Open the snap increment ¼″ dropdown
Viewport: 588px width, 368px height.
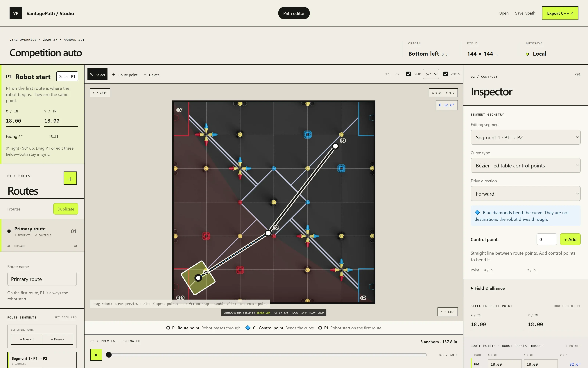(431, 74)
